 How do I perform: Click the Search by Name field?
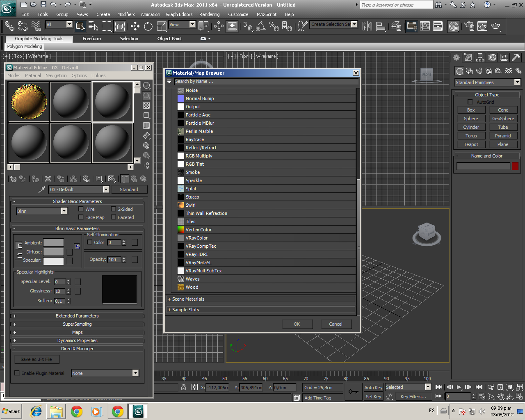pyautogui.click(x=266, y=81)
